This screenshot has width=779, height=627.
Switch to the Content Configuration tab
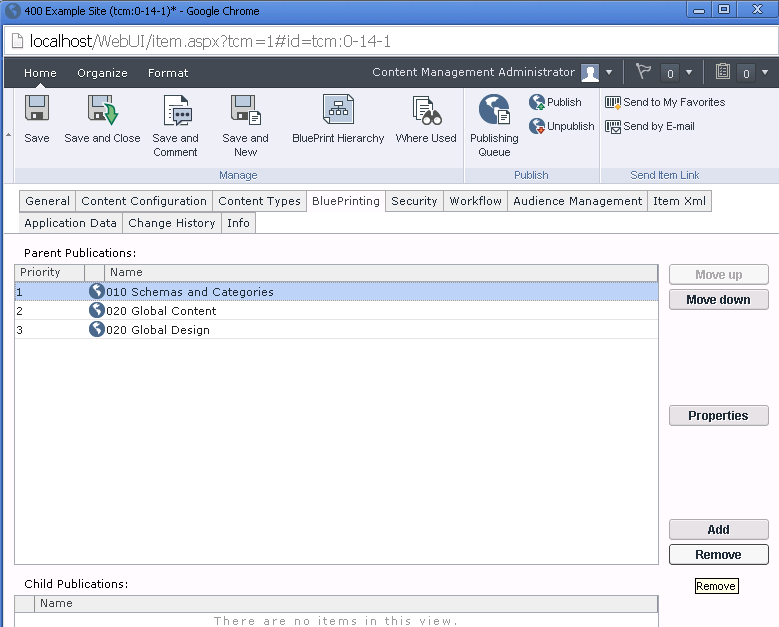click(x=144, y=201)
